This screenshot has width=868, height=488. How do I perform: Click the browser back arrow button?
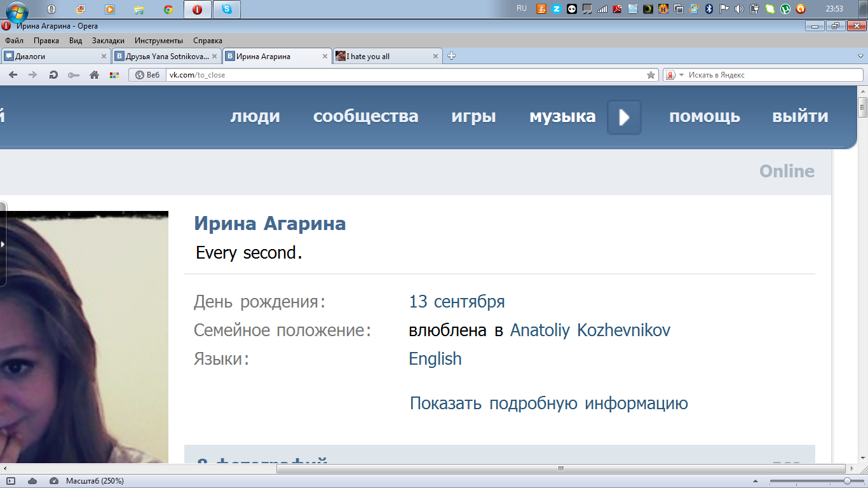pyautogui.click(x=13, y=75)
